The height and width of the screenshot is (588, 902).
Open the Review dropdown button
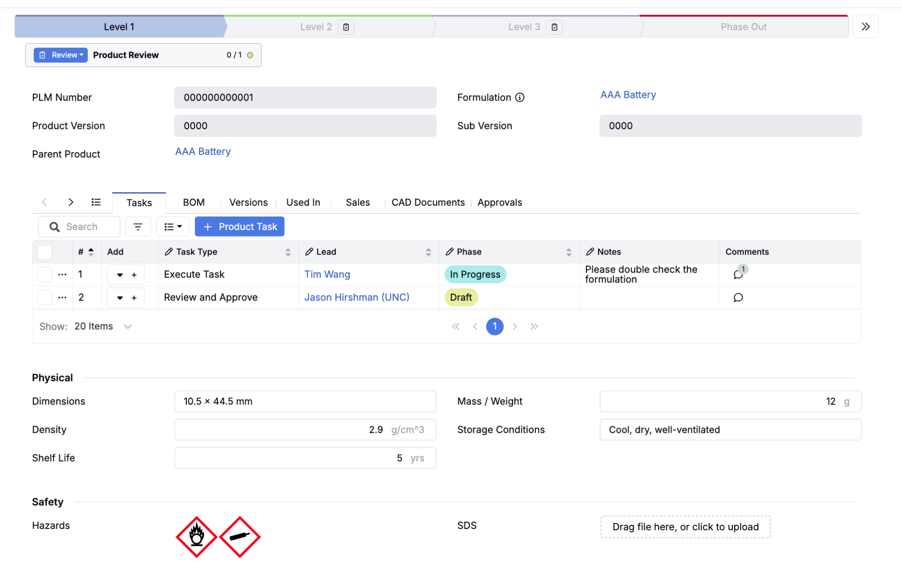click(x=61, y=55)
